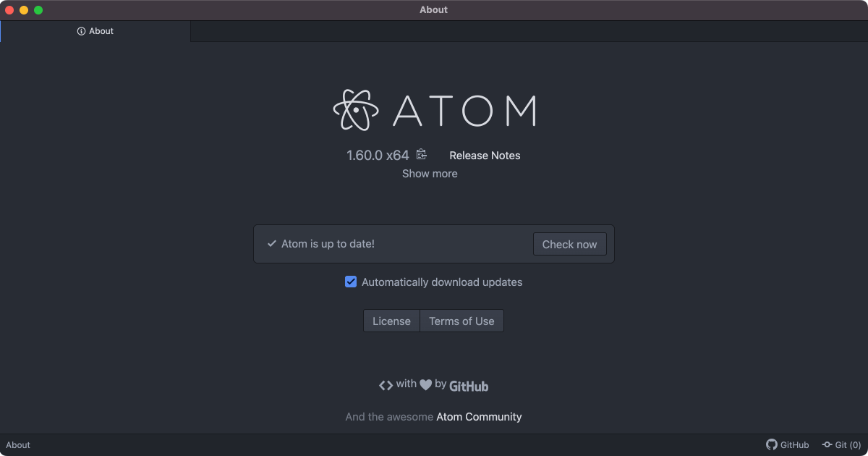Open the Release Notes

tap(485, 155)
